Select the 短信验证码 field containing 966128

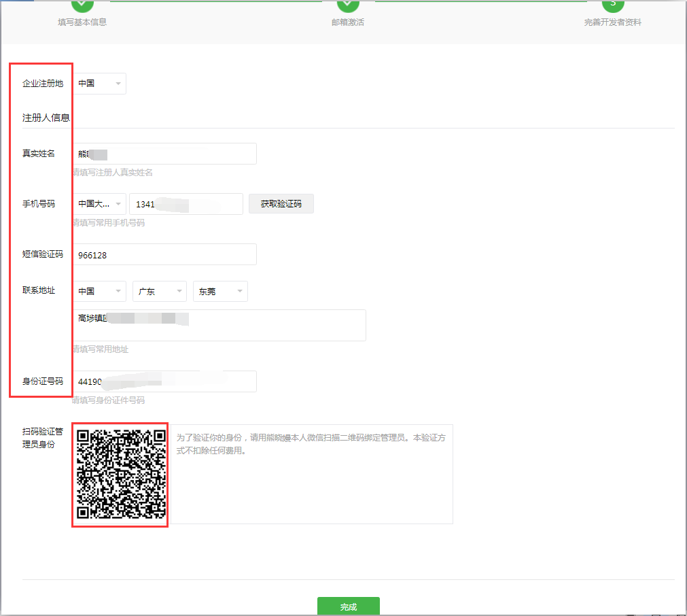coord(164,255)
